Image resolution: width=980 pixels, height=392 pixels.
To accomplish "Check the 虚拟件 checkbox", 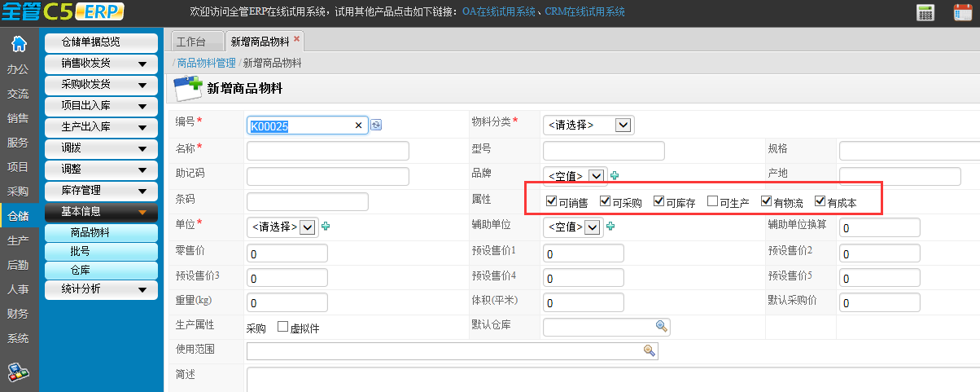I will tap(282, 326).
